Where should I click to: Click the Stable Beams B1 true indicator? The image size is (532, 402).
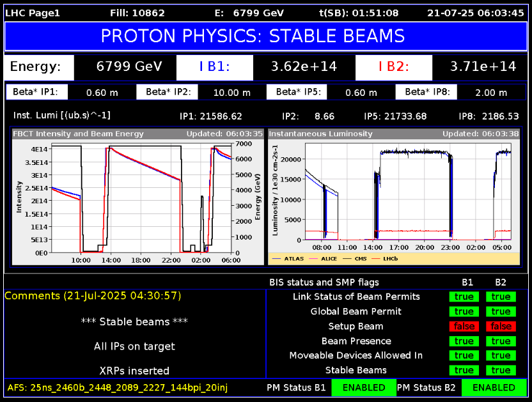(x=464, y=370)
